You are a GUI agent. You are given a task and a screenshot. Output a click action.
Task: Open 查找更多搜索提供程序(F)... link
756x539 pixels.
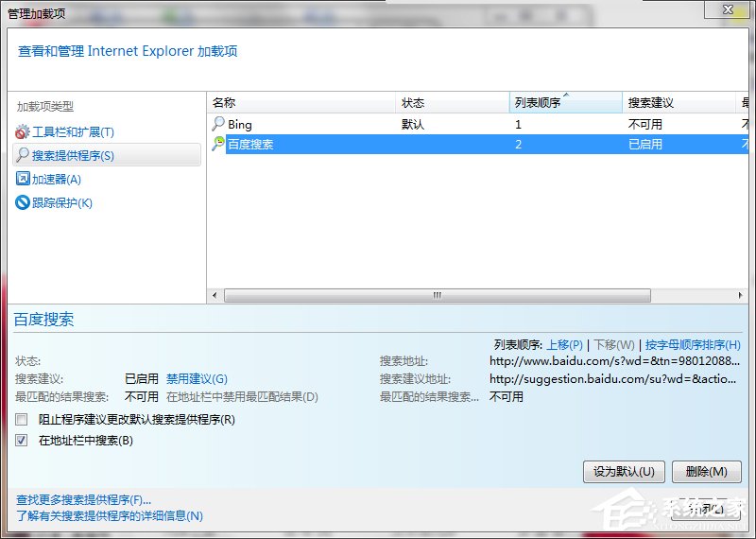point(83,500)
